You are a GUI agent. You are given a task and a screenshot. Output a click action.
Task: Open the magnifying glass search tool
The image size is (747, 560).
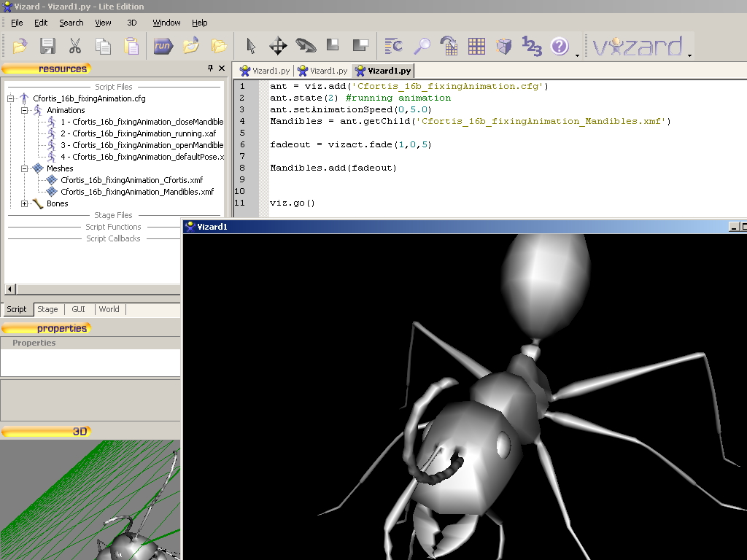[422, 47]
